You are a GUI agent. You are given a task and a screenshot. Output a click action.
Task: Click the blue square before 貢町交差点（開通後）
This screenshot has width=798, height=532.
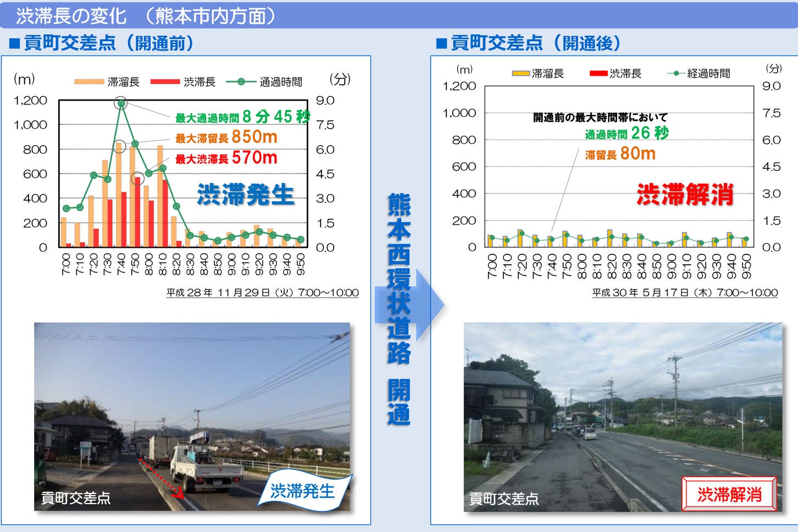coord(441,43)
